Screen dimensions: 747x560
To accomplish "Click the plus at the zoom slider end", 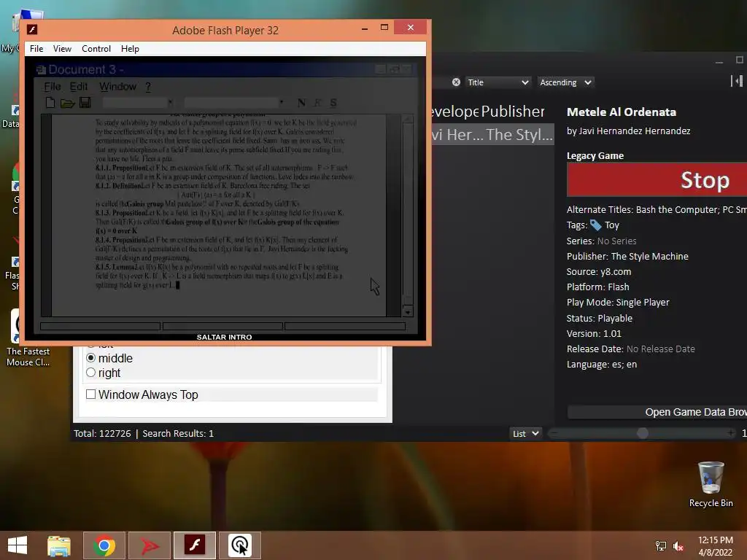I will (x=730, y=433).
